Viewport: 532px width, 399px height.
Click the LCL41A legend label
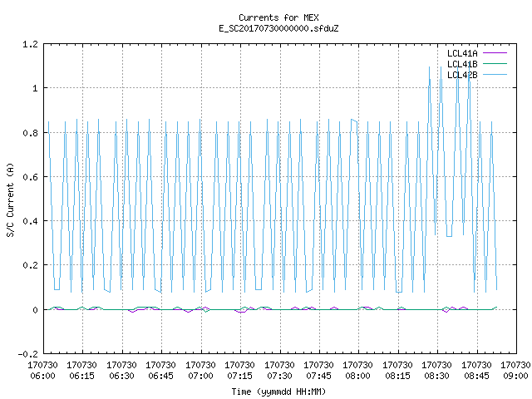462,53
